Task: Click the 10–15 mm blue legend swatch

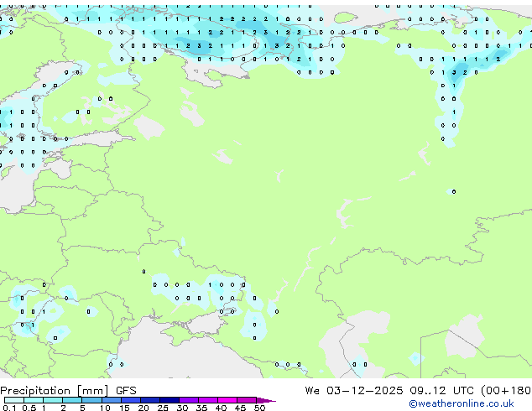Action: (112, 400)
